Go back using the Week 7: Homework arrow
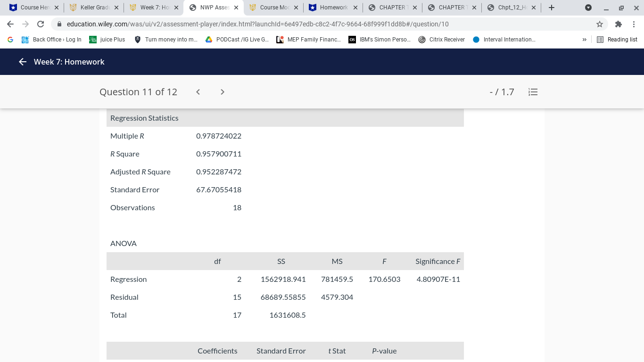Screen dimensions: 644x362 (x=23, y=62)
